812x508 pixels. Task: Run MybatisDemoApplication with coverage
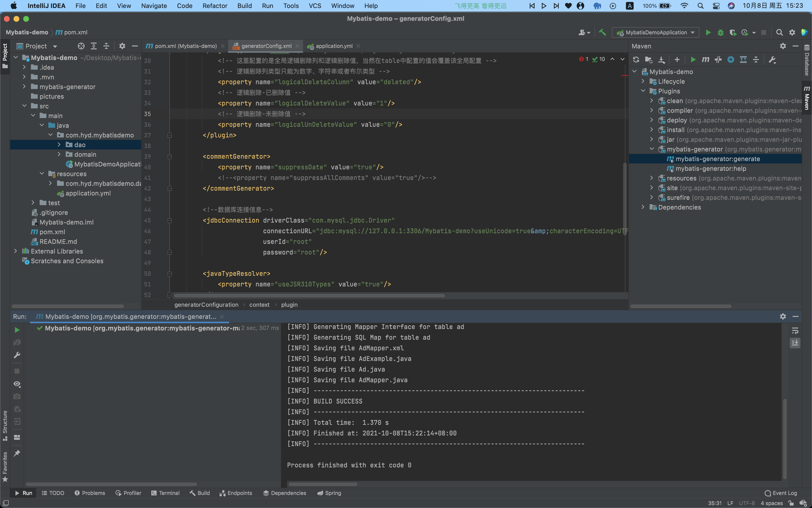[x=733, y=32]
